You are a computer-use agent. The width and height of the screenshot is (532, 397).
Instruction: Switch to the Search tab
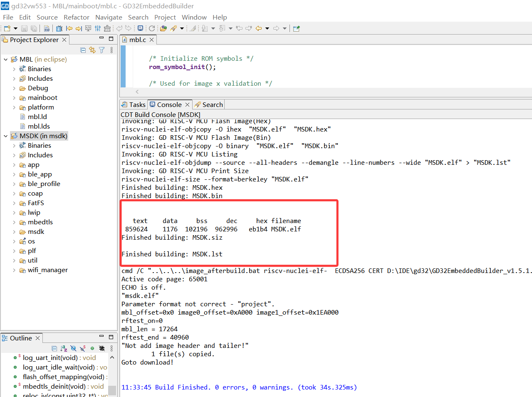click(x=209, y=104)
